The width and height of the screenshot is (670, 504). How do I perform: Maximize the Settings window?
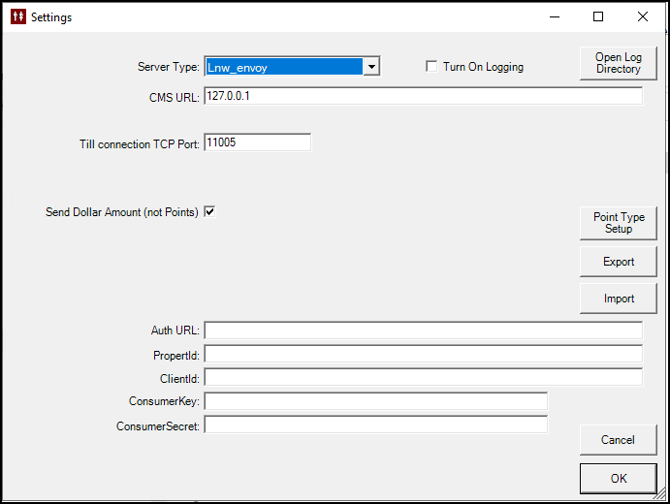[x=598, y=17]
